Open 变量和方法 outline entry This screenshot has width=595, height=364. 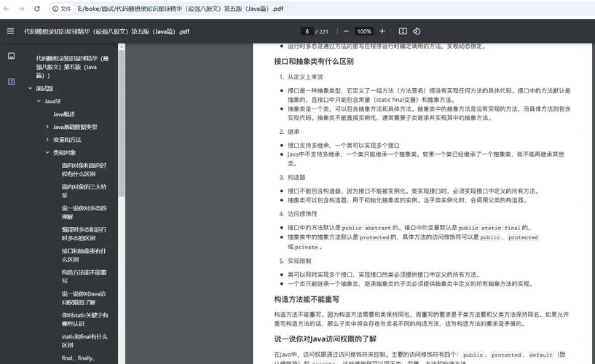pyautogui.click(x=67, y=140)
